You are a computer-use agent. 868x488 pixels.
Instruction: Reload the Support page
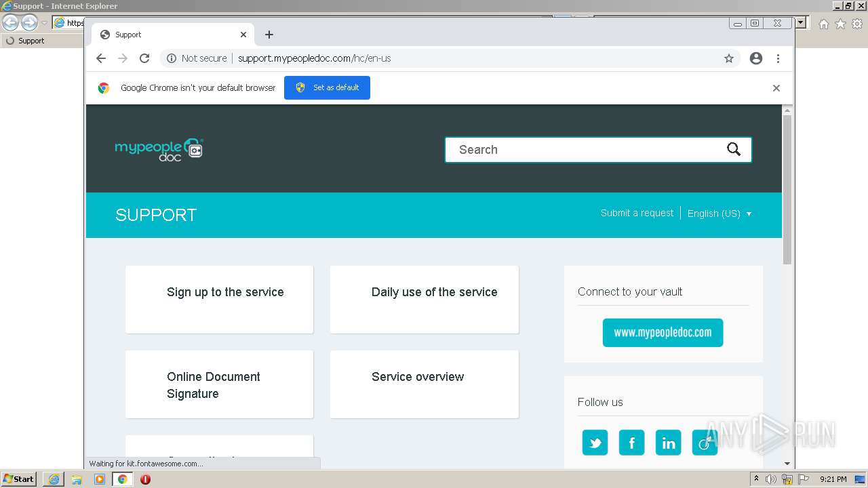[144, 58]
